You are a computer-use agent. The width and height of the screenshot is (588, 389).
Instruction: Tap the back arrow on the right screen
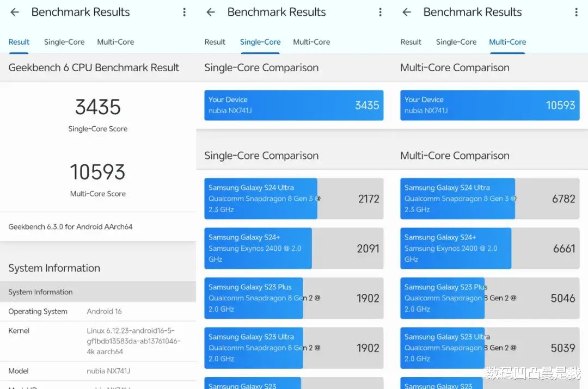point(407,13)
